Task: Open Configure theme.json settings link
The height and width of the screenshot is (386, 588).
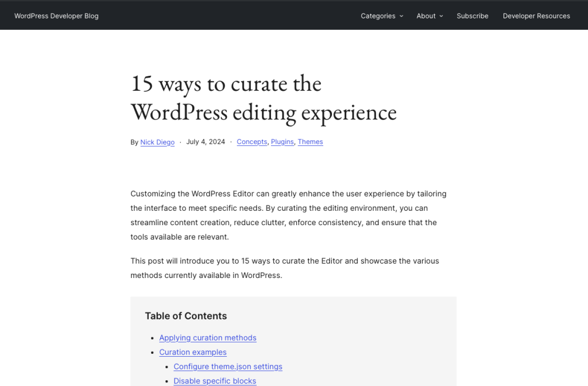Action: coord(227,366)
